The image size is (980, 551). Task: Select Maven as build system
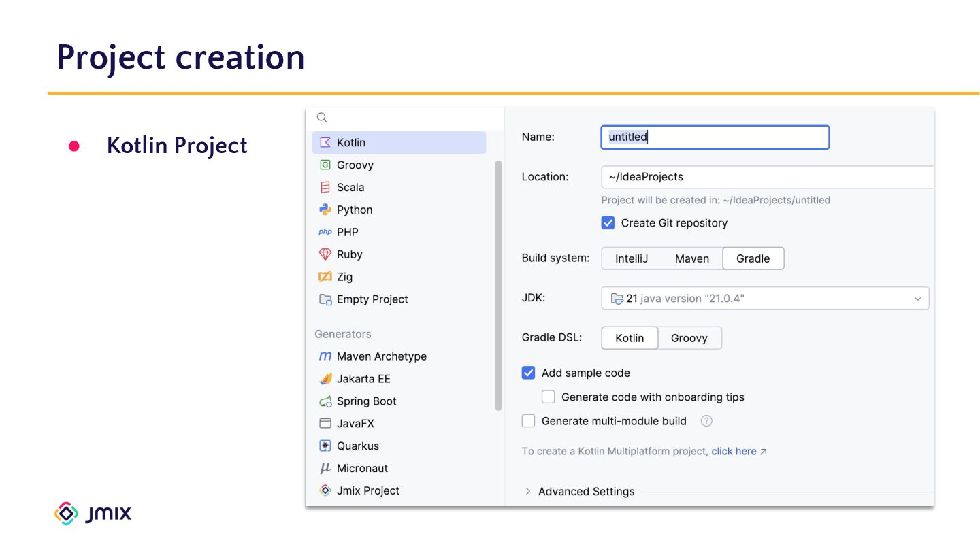click(x=691, y=258)
